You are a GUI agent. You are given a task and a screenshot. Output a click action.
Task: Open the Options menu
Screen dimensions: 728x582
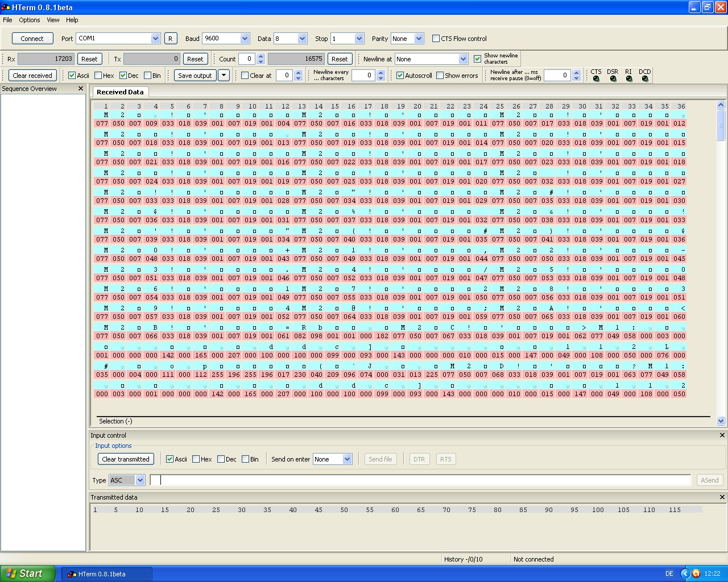(29, 20)
